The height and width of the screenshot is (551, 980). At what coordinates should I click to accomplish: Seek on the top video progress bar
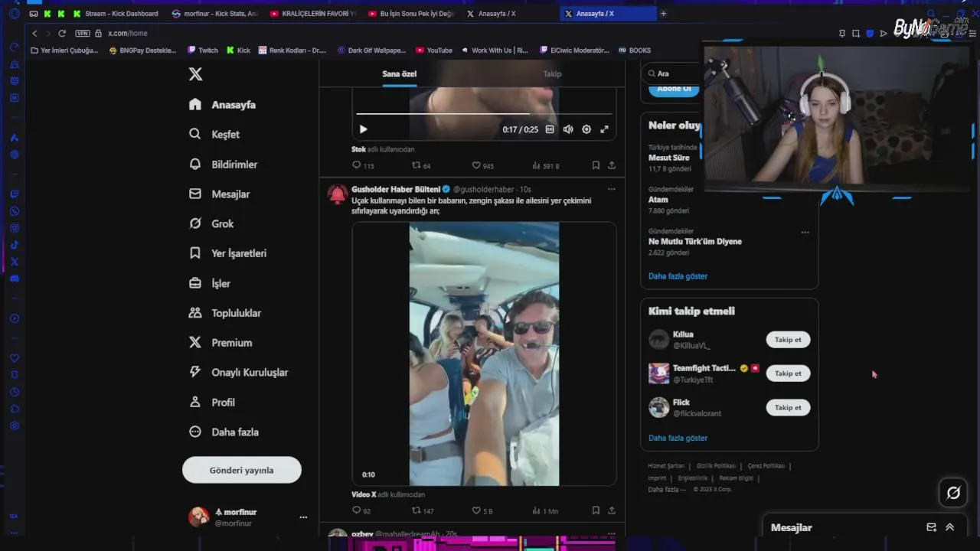pyautogui.click(x=484, y=114)
